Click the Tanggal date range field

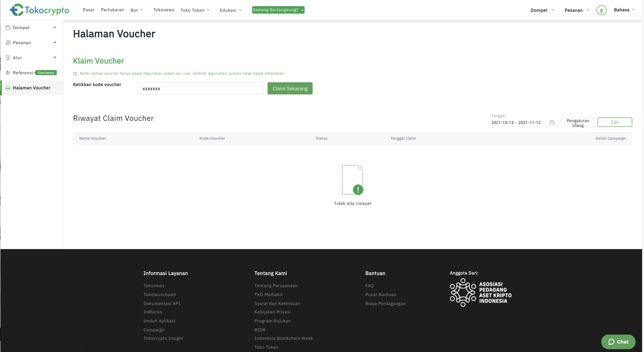tap(524, 122)
